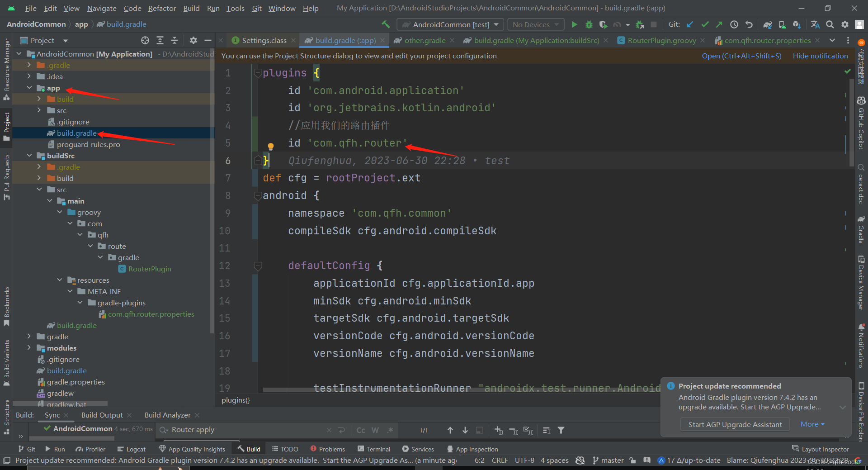
Task: Run the app with the green play icon
Action: [574, 24]
